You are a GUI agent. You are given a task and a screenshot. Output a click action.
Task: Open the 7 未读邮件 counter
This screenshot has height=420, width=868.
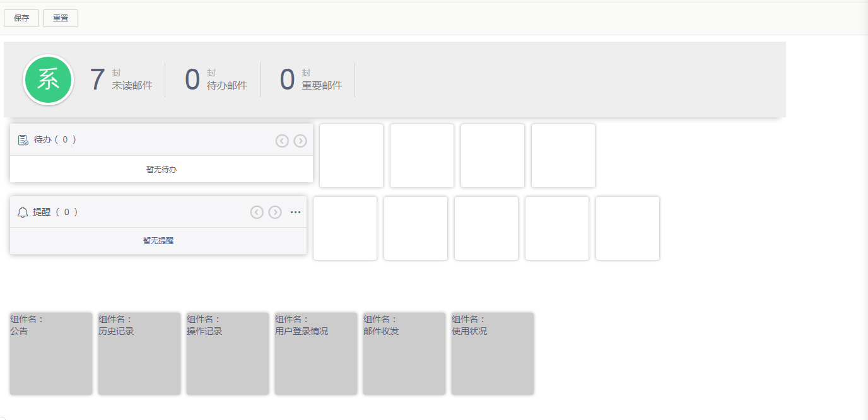pos(121,80)
